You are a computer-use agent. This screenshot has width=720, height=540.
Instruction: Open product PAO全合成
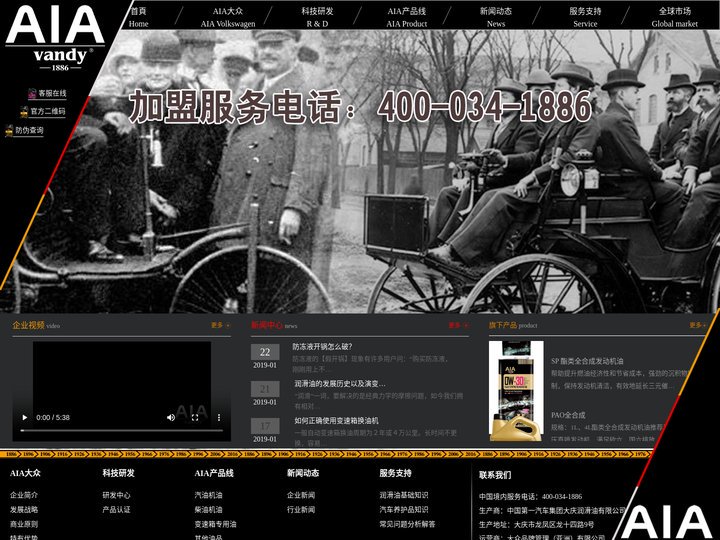[x=568, y=415]
